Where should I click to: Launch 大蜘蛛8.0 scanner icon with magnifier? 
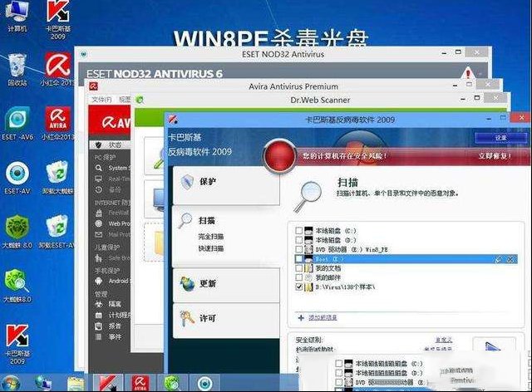(x=17, y=286)
